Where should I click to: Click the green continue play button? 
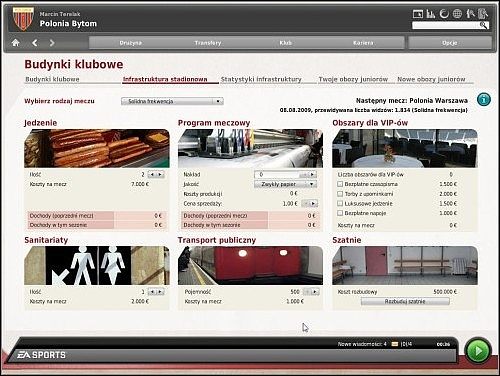click(x=478, y=351)
